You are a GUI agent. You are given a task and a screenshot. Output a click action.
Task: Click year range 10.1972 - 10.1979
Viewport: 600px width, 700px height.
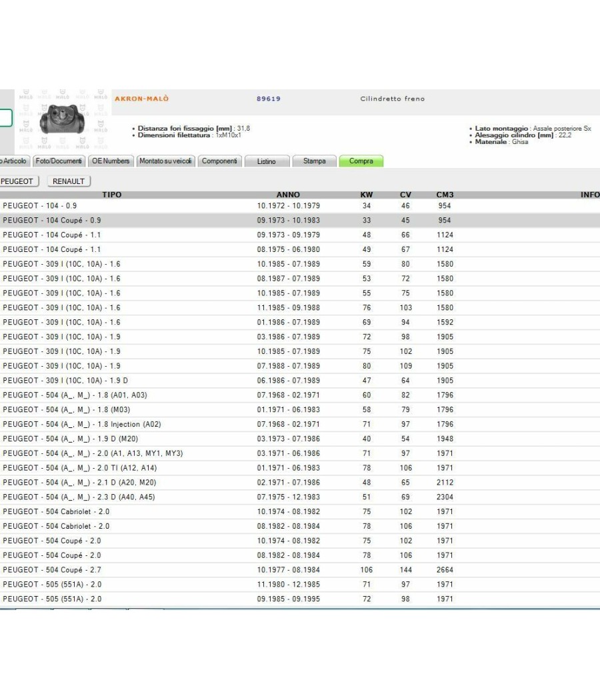(289, 206)
